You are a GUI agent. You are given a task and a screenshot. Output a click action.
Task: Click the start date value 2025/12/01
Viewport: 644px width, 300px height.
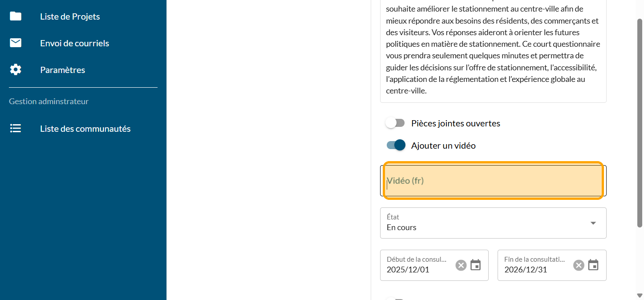[x=408, y=270]
